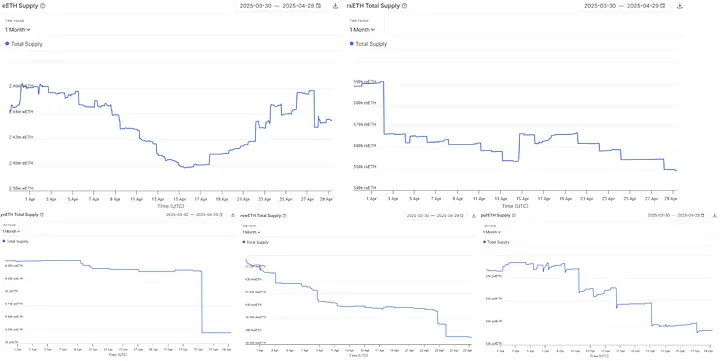The image size is (720, 361).
Task: Edit start date of ynETH Total Supply range
Action: click(x=176, y=214)
